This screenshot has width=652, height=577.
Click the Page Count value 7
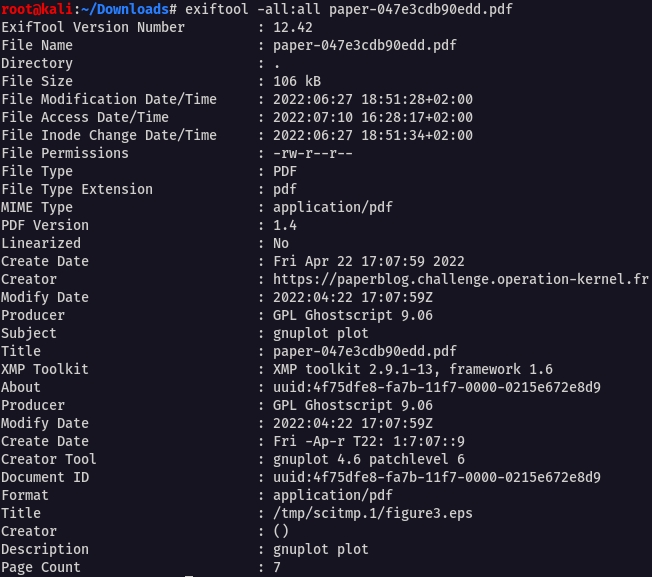[277, 567]
